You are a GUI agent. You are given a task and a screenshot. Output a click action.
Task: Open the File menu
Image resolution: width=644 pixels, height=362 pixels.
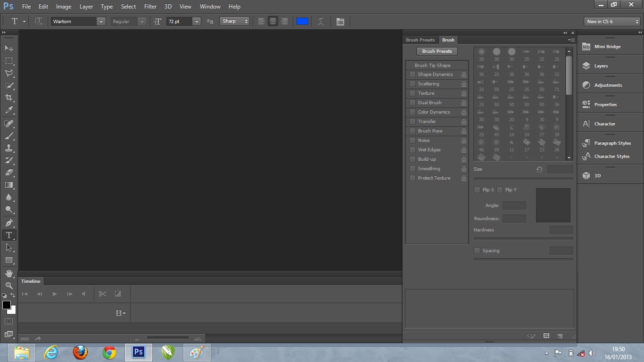coord(26,7)
